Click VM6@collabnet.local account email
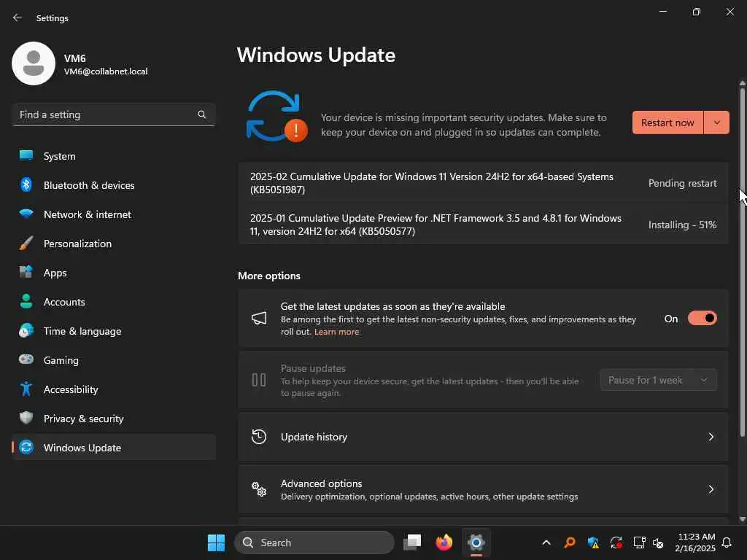The width and height of the screenshot is (747, 560). [x=106, y=71]
